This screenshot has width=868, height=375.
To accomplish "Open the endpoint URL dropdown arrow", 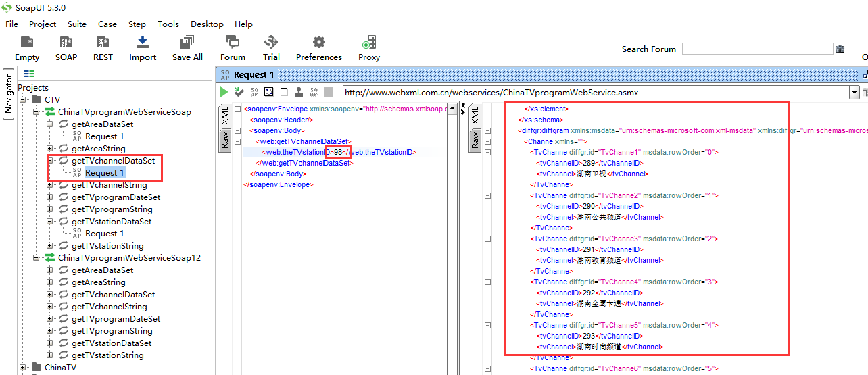I will coord(854,92).
